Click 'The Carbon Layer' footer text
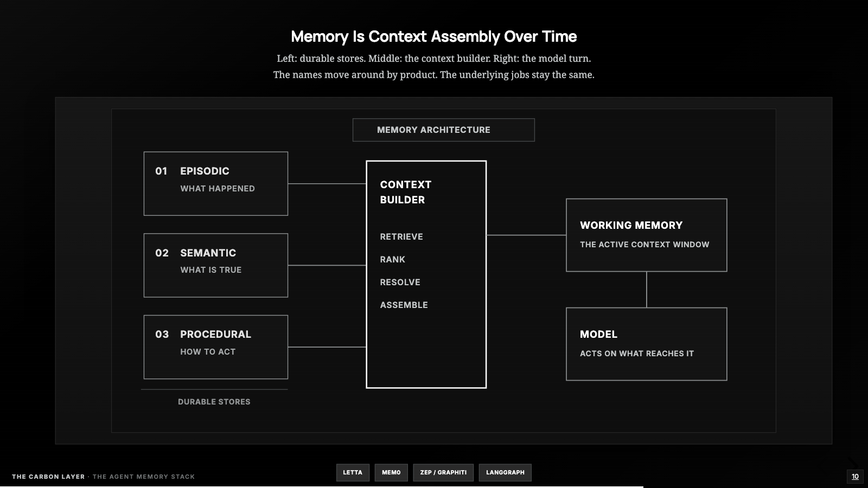 pyautogui.click(x=48, y=477)
